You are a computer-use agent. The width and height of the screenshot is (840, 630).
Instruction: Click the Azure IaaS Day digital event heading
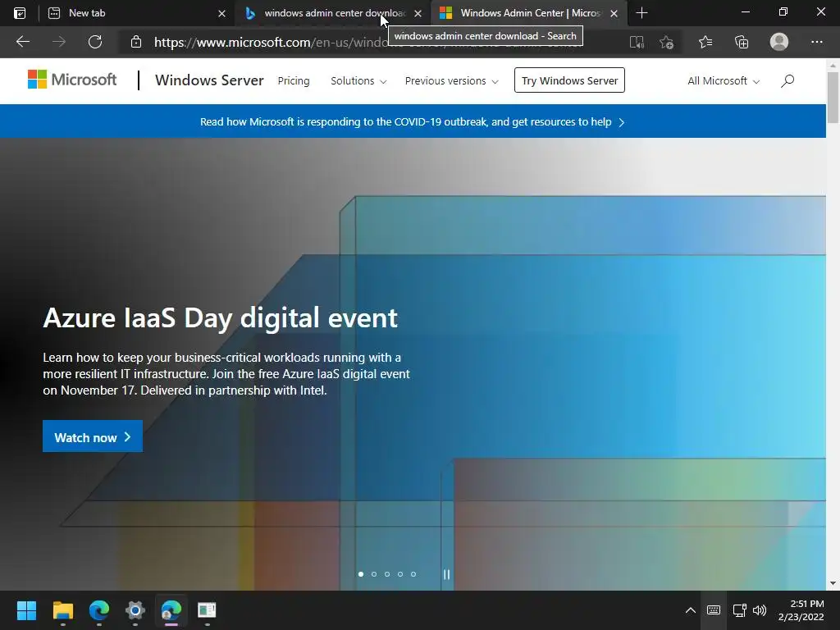pos(220,318)
